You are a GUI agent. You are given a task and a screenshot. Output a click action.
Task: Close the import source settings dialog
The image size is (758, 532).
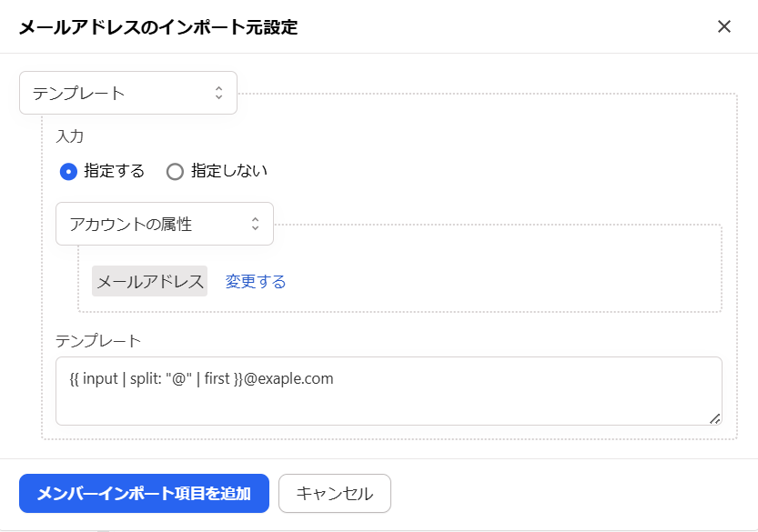(723, 26)
